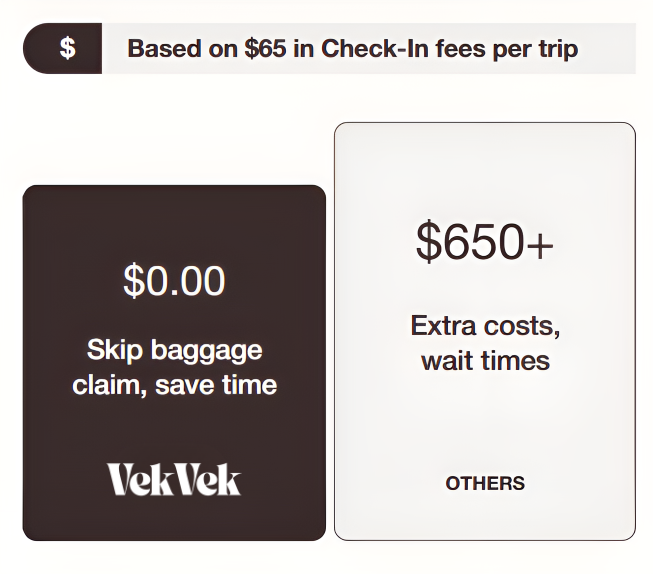The width and height of the screenshot is (653, 574).
Task: Click the VekVek logo
Action: [174, 480]
